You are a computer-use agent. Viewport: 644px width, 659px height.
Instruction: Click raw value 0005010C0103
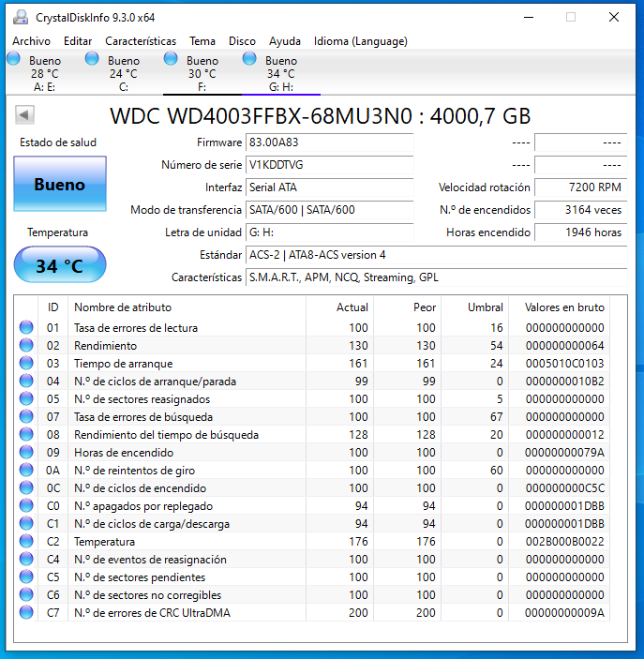click(564, 363)
